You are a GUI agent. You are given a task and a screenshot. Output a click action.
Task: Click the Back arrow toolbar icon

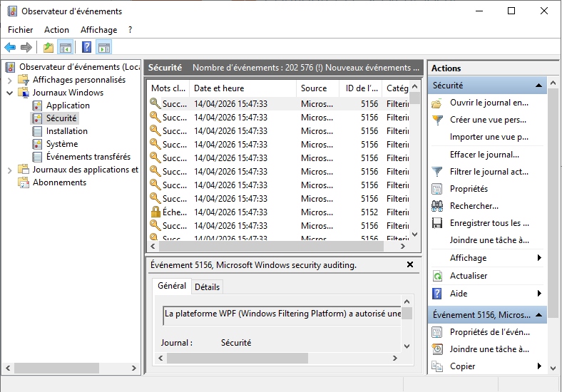coord(10,47)
